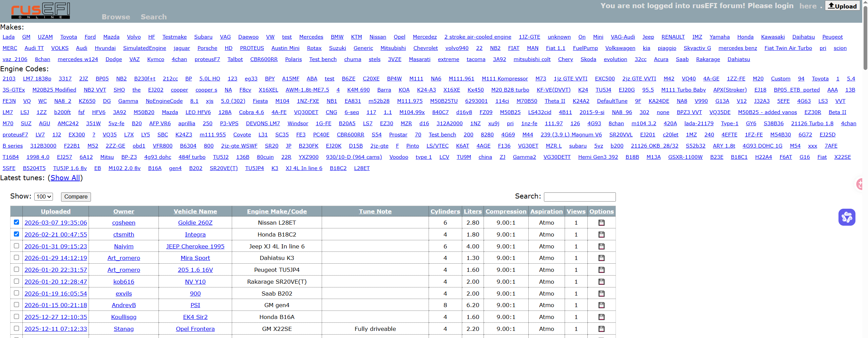Image resolution: width=868 pixels, height=338 pixels.
Task: Open the 2026-02-21 00:47:55 upload link
Action: coord(56,235)
